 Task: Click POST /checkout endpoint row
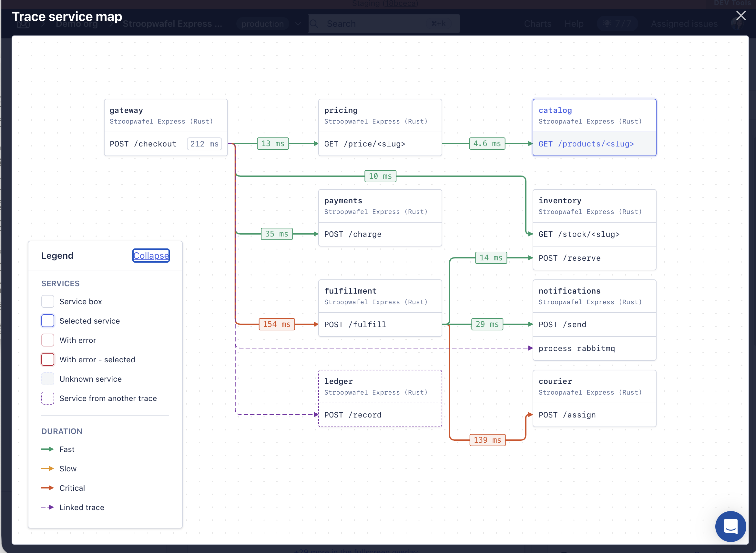pyautogui.click(x=166, y=144)
